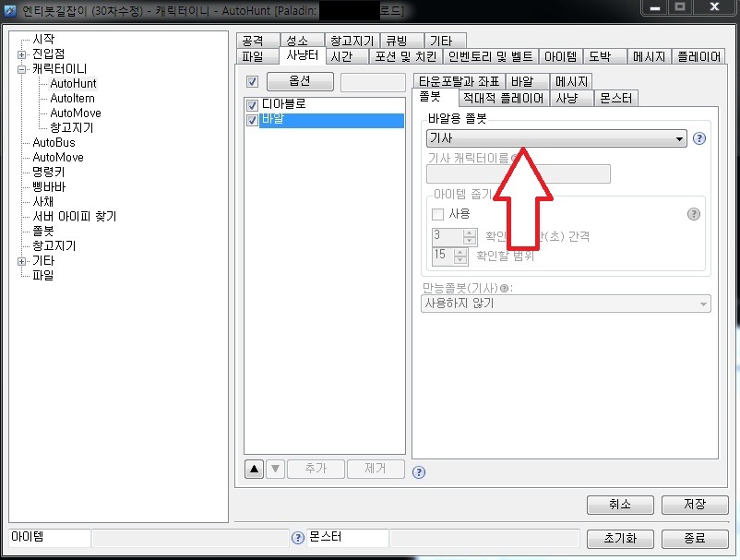Toggle the checkbox next to 옵션 button
740x560 pixels.
click(253, 81)
